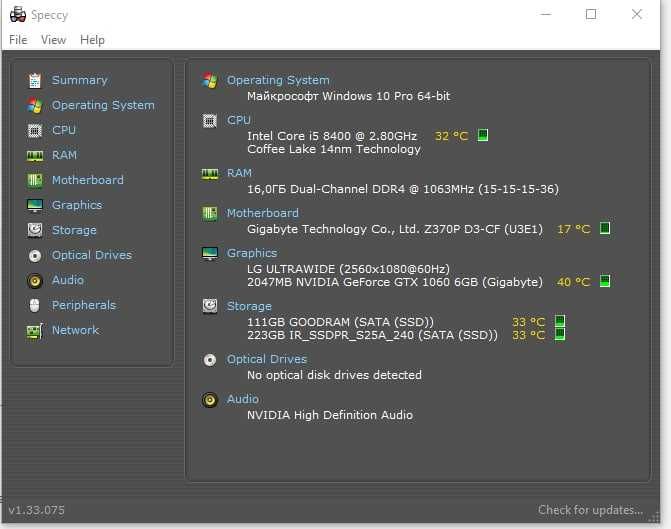Click the Motherboard icon in sidebar

35,181
